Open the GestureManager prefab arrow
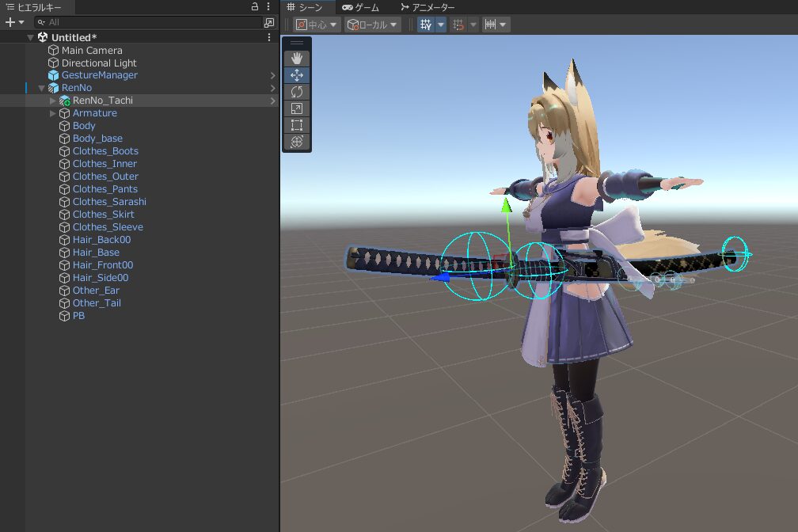The height and width of the screenshot is (532, 798). coord(272,75)
